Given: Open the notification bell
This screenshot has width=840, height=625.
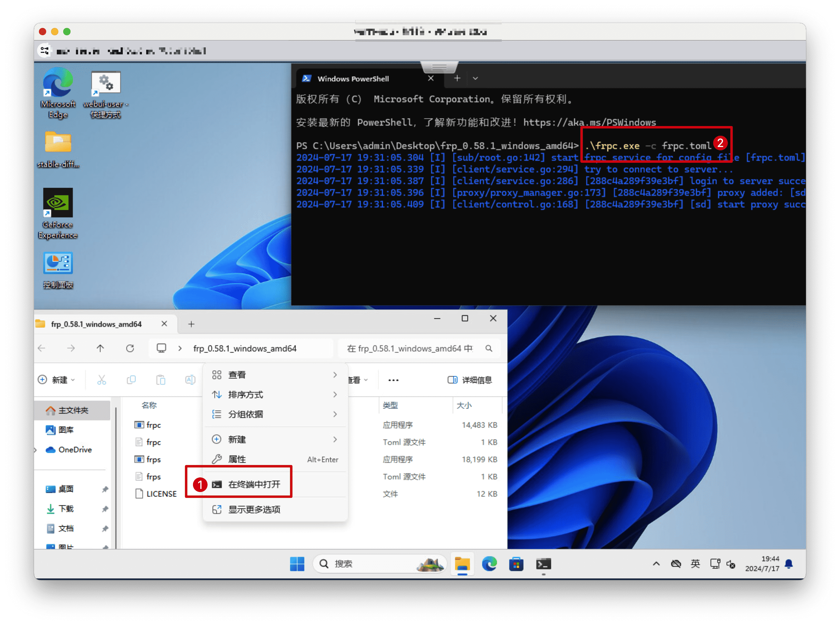Looking at the screenshot, I should point(789,564).
